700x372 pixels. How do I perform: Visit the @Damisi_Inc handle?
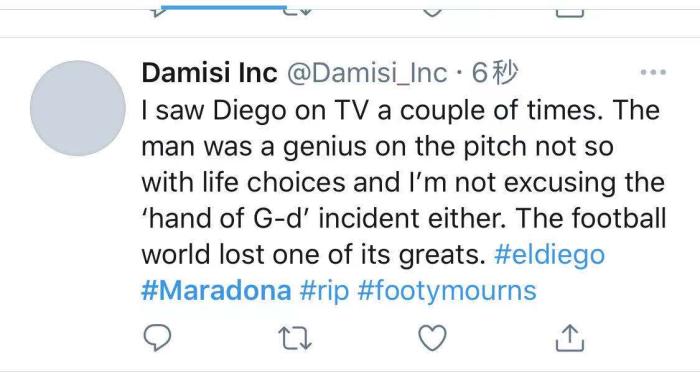click(367, 74)
